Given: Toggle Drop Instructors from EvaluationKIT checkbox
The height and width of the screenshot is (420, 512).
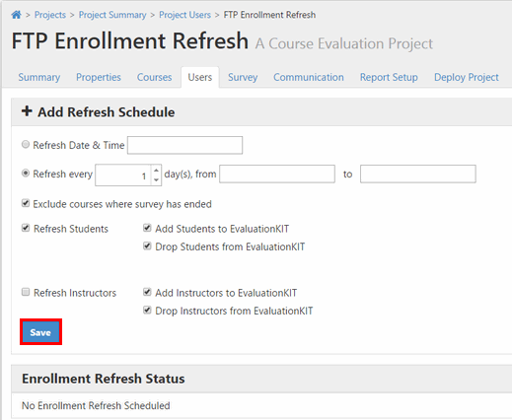Looking at the screenshot, I should tap(147, 310).
